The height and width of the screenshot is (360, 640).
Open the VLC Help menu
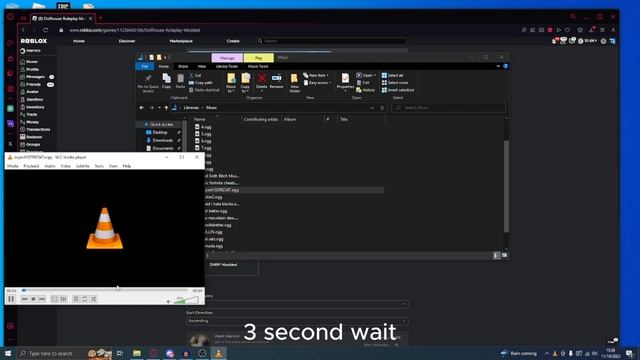click(127, 166)
